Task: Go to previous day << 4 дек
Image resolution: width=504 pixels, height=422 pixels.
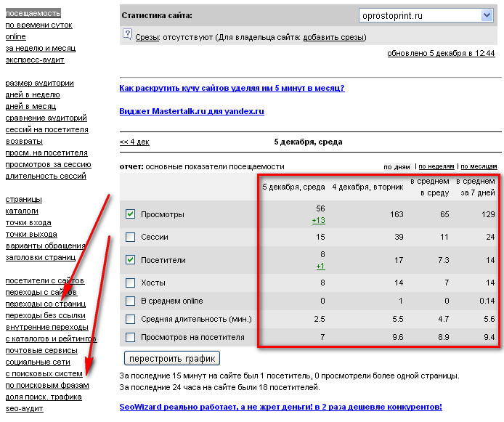Action: (x=134, y=142)
